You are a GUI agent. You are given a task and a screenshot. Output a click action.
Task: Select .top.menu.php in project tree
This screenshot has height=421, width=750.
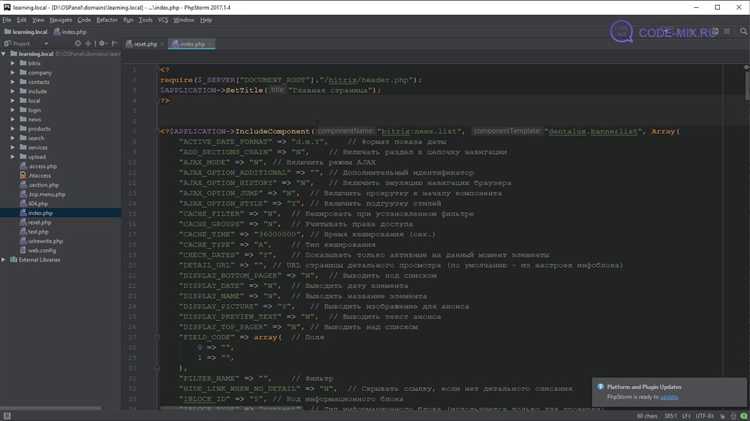tap(47, 194)
